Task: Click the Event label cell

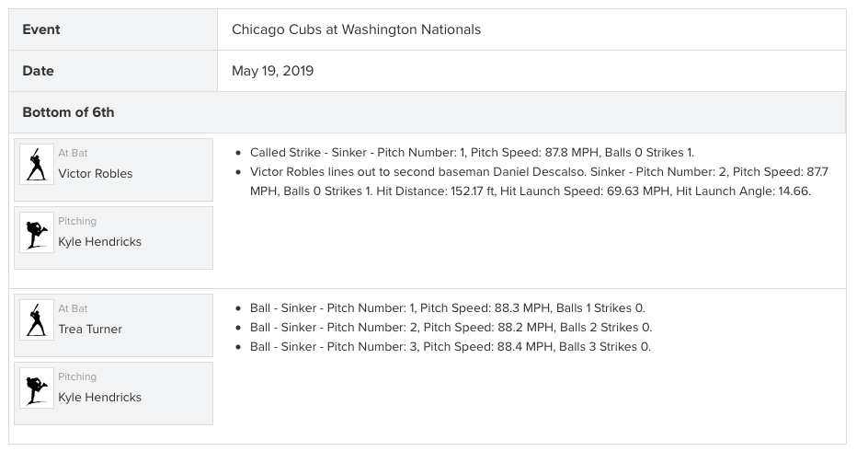Action: (x=113, y=29)
